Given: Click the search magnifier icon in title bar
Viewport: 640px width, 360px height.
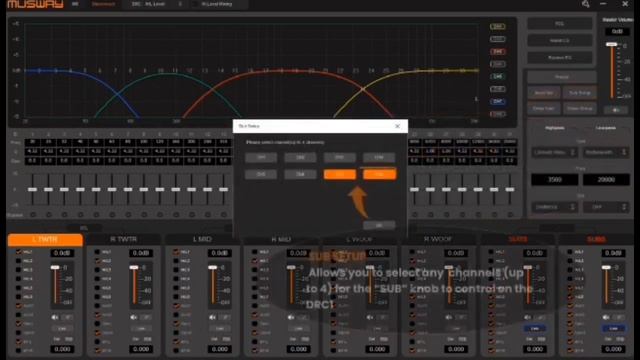Looking at the screenshot, I should (586, 4).
